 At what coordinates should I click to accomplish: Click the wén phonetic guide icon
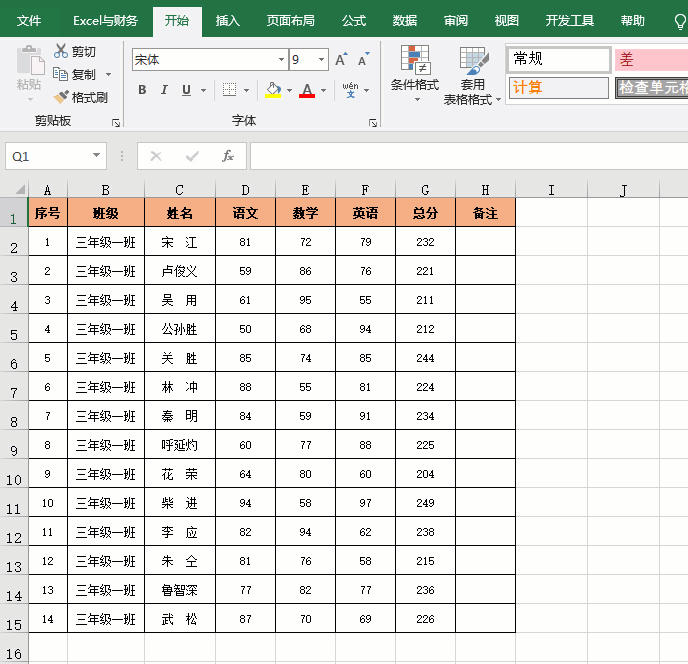tap(350, 90)
